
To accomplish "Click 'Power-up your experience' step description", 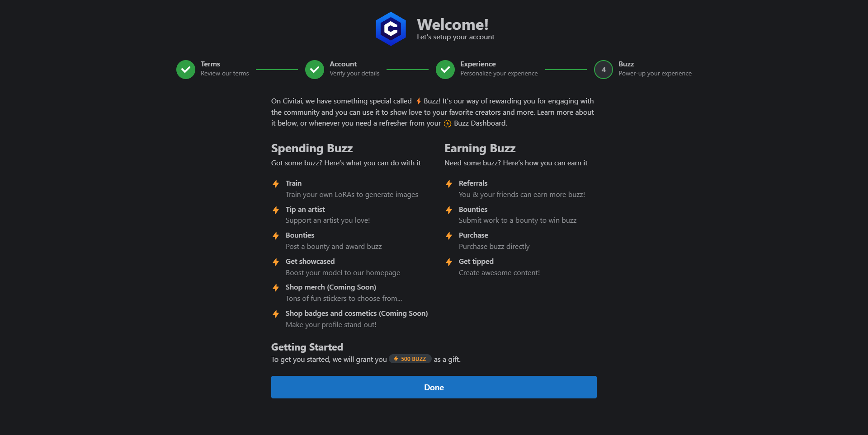I will (x=655, y=74).
